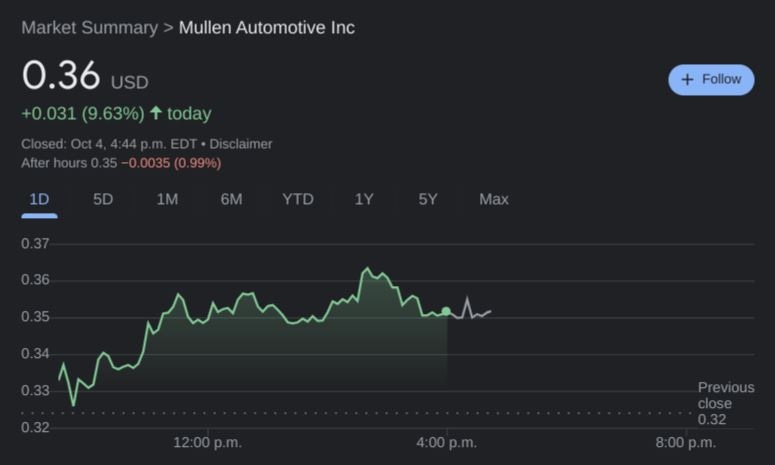The width and height of the screenshot is (775, 465).
Task: Click the green up arrow beside today
Action: pyautogui.click(x=156, y=113)
